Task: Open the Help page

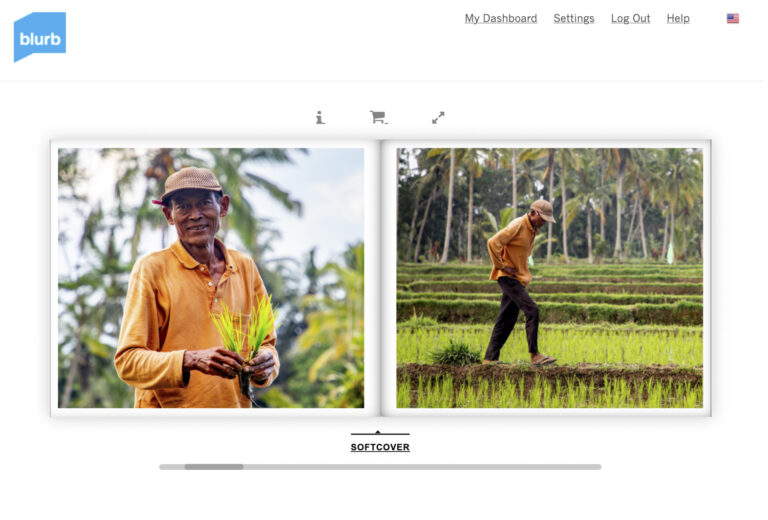Action: pyautogui.click(x=678, y=19)
